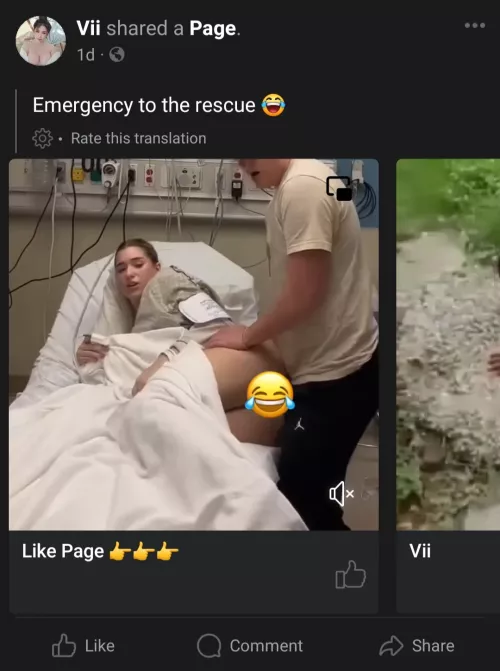Click the laughing emoji in caption text
Image resolution: width=500 pixels, height=671 pixels.
[x=274, y=105]
